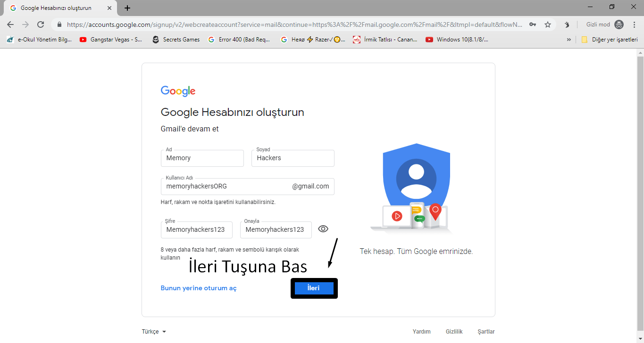Open the saved passwords key icon
The image size is (644, 343).
click(533, 24)
